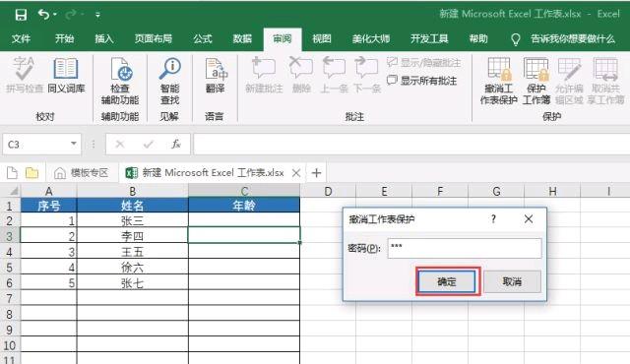This screenshot has height=364, width=630.
Task: Confirm formula entry with the checkmark icon
Action: pos(149,144)
